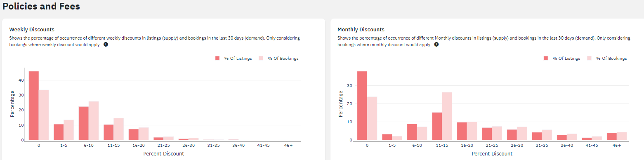Screen dimensions: 644x160
Task: Select the monthly 0 discount listings bar
Action: [x=362, y=106]
